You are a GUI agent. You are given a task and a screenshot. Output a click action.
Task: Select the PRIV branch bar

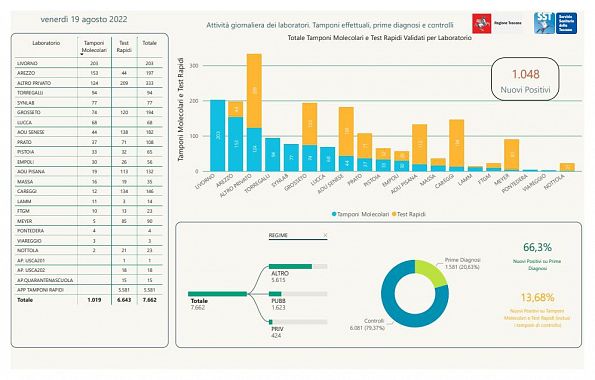point(298,322)
